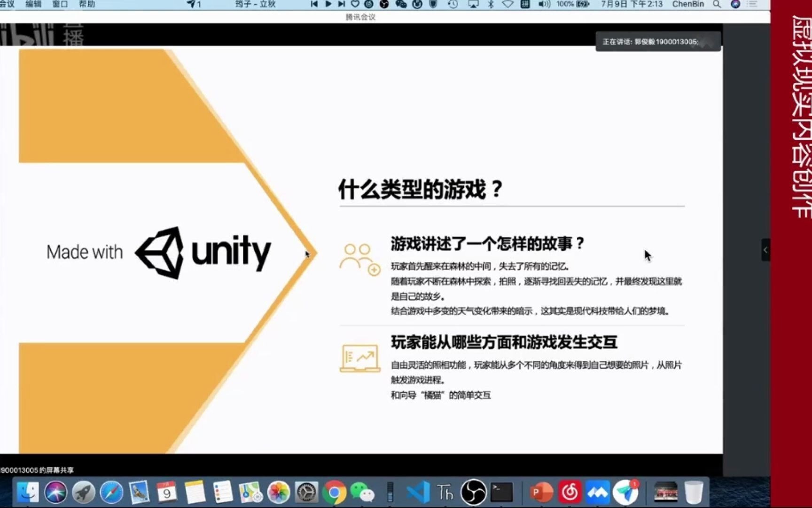Launch Google Chrome from Dock
The height and width of the screenshot is (508, 812).
pos(334,492)
